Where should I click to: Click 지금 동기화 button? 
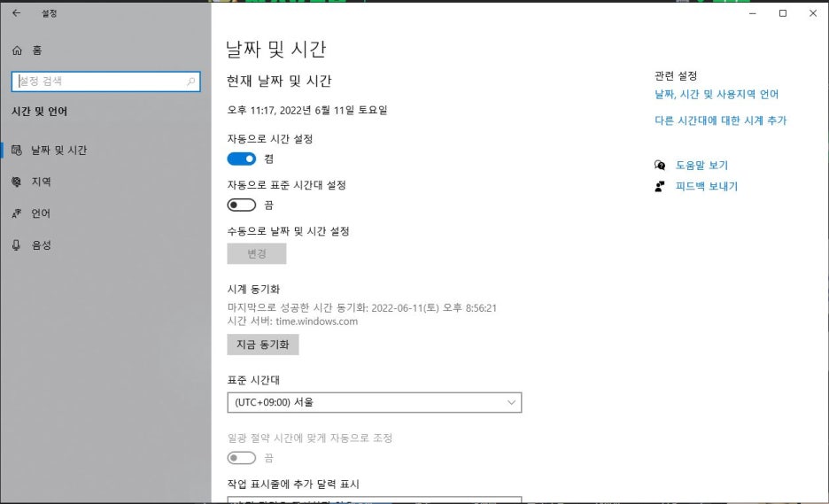pos(263,345)
